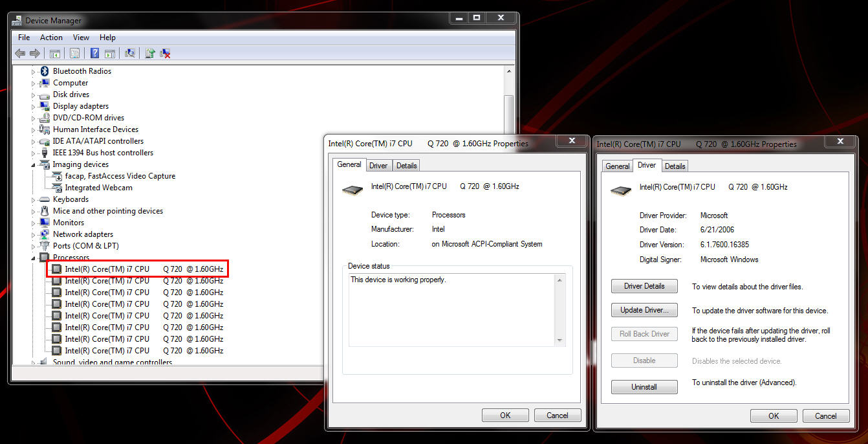Expand the Display adapters node
This screenshot has width=868, height=444.
click(x=34, y=106)
